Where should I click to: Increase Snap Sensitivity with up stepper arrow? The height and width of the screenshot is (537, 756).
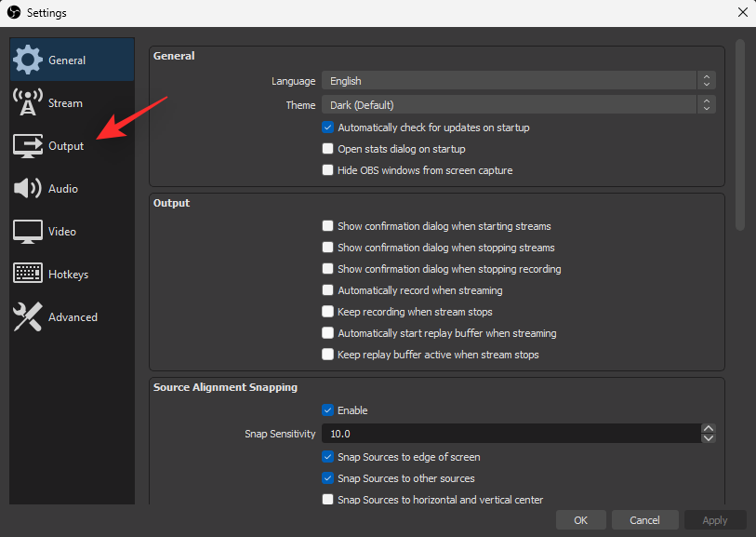coord(708,428)
